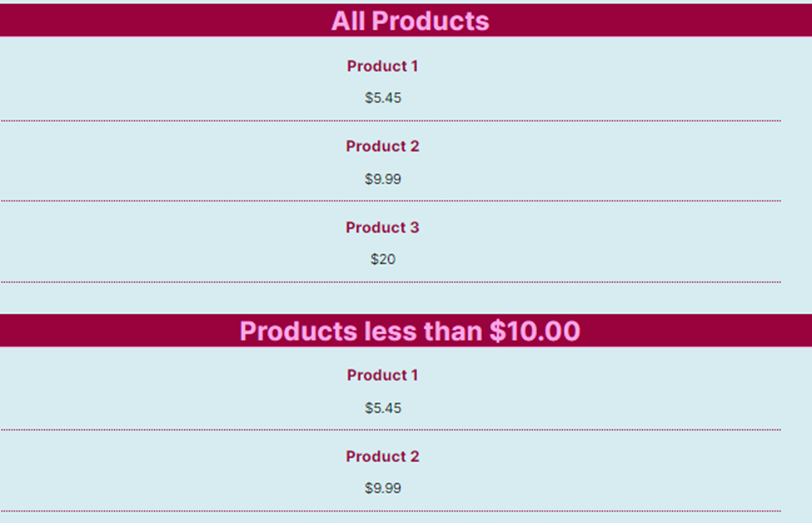Click $5.45 in the under-$10 section
This screenshot has width=812, height=523.
coord(382,408)
